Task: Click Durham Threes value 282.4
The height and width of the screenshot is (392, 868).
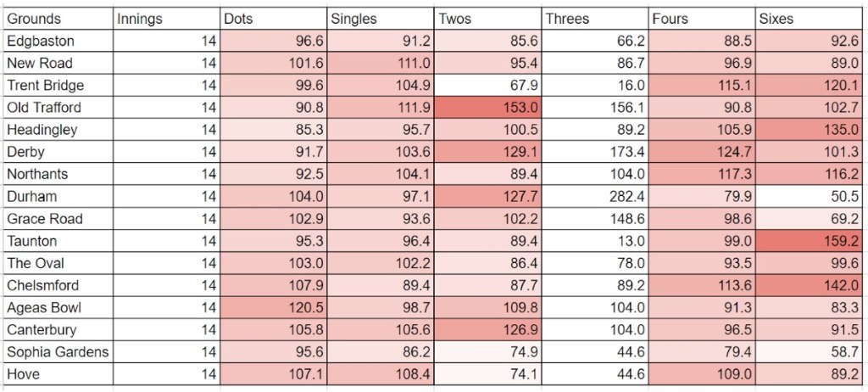Action: click(x=594, y=196)
